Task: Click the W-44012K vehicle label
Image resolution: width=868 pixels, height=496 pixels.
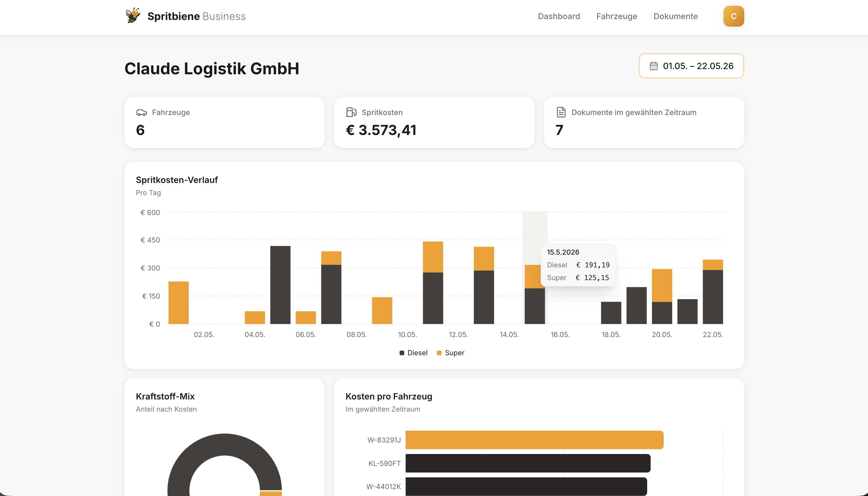Action: coord(384,486)
